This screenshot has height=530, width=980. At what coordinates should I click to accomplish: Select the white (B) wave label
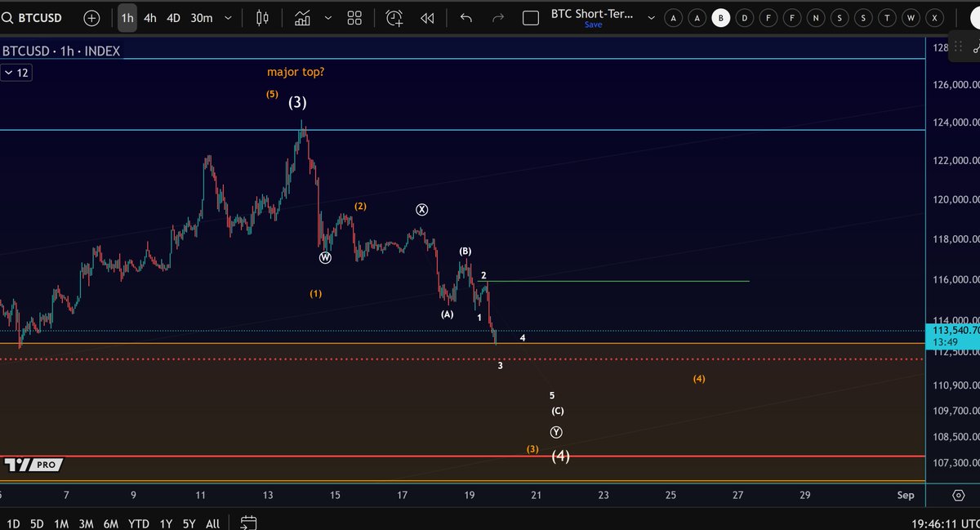tap(465, 252)
